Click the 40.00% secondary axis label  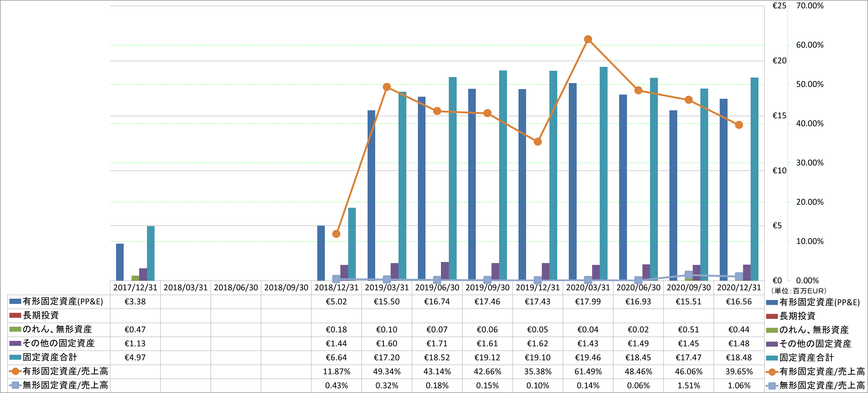pyautogui.click(x=810, y=124)
